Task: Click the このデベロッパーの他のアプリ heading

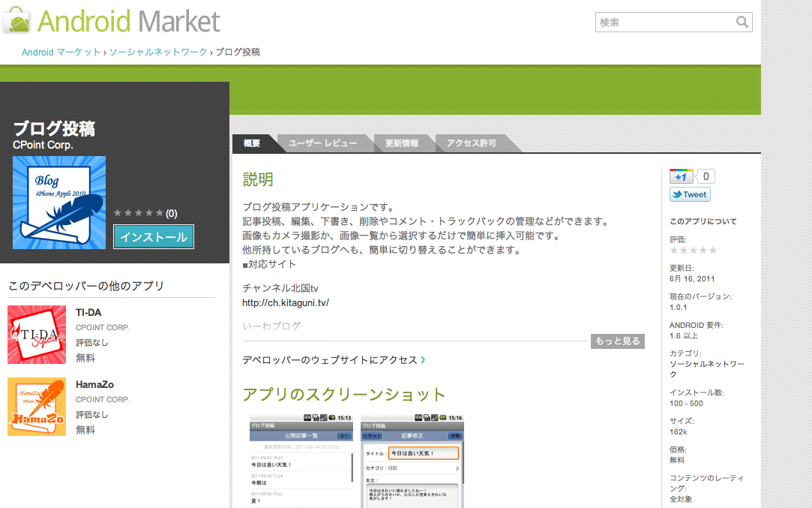Action: click(x=86, y=286)
